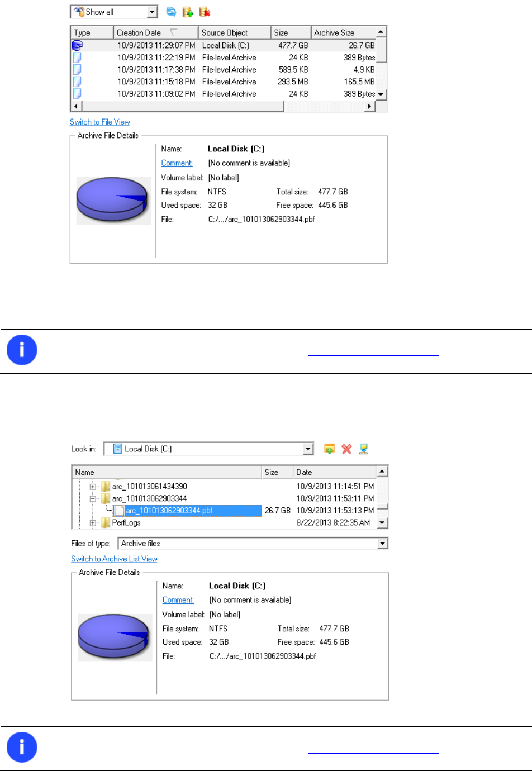532x771 pixels.
Task: Click the folder icon of arc_101013061434390
Action: click(x=106, y=487)
